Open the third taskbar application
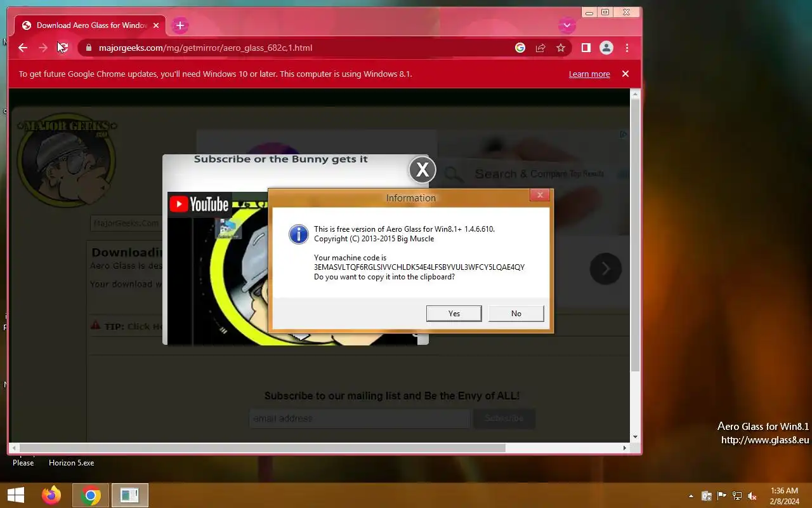Screen dimensions: 812x508 click(x=130, y=495)
